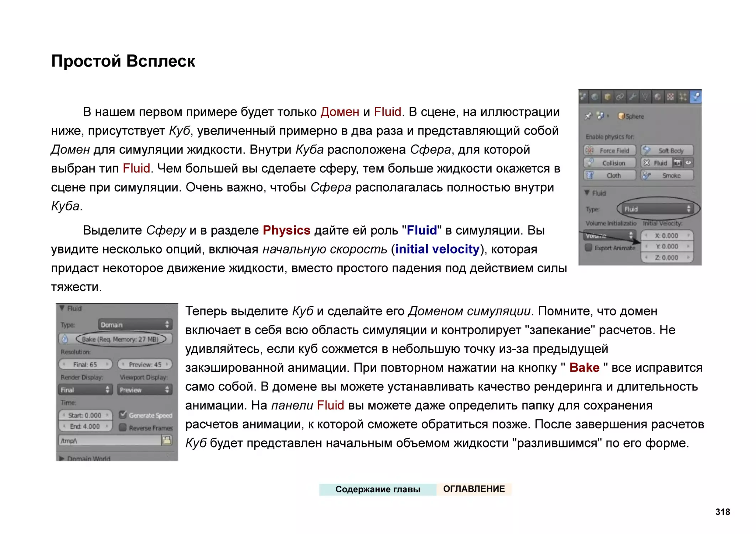756x534 pixels.
Task: Click the physics context icon next to pin
Action: tap(600, 116)
